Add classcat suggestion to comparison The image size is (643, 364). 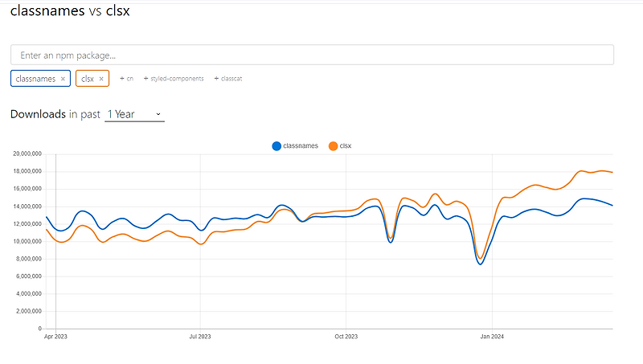tap(229, 79)
